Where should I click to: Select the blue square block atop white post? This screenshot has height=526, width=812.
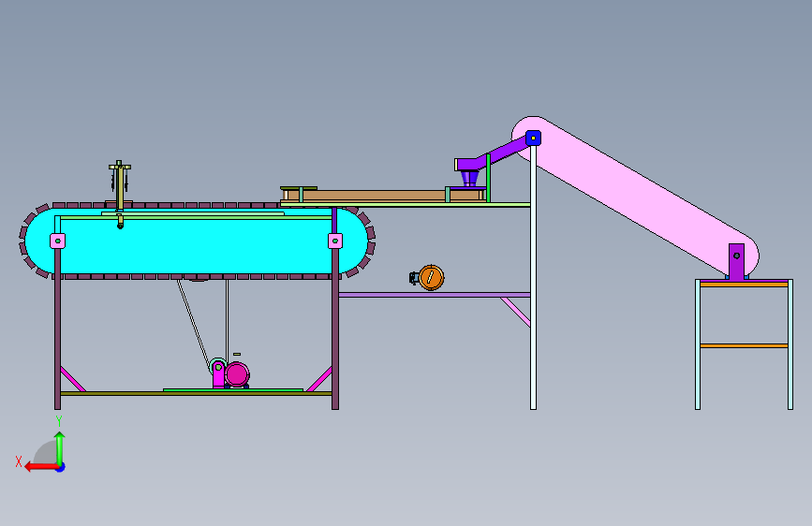[534, 139]
